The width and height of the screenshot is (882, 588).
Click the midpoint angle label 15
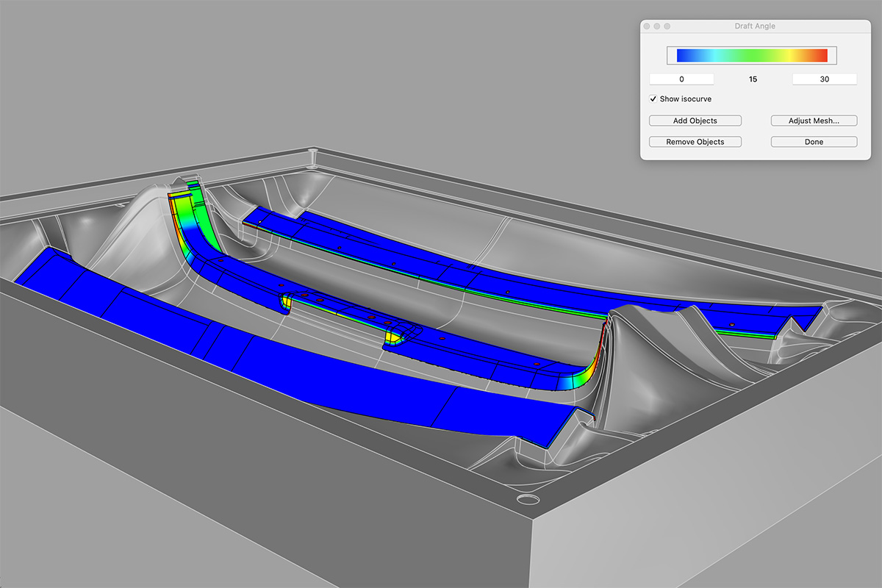(x=753, y=79)
